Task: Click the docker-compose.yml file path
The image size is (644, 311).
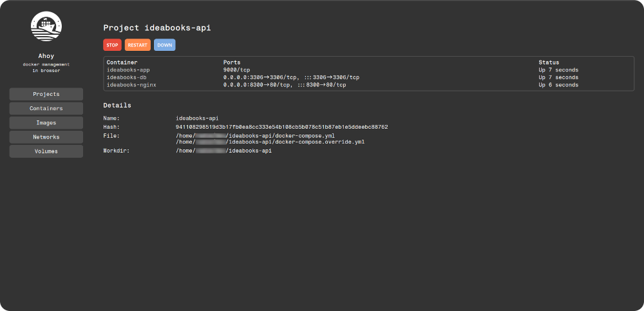Action: pos(256,136)
